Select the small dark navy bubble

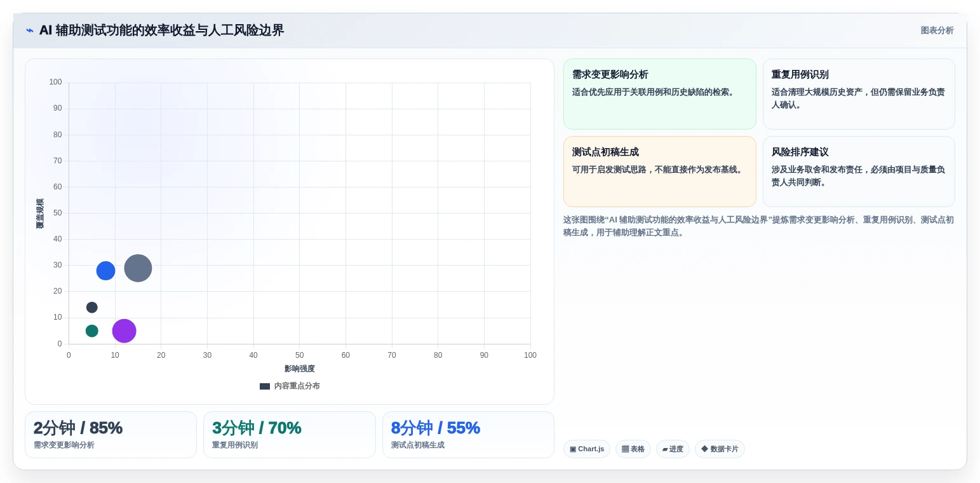coord(92,308)
